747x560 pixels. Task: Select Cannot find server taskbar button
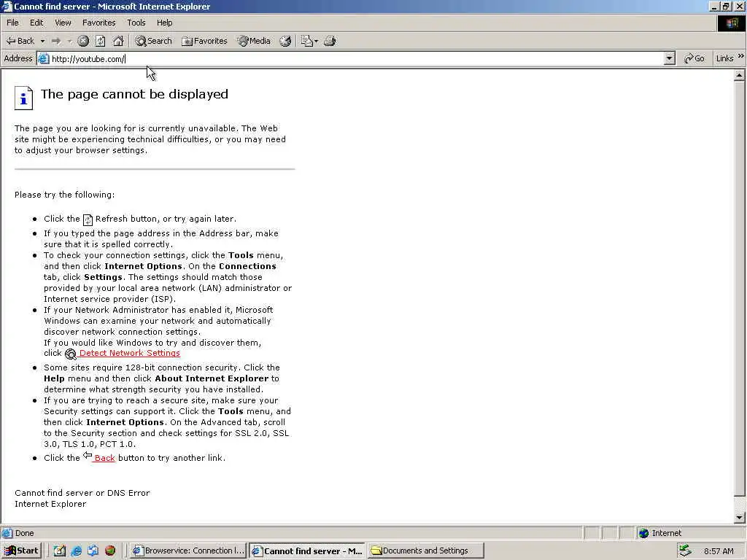pos(307,551)
